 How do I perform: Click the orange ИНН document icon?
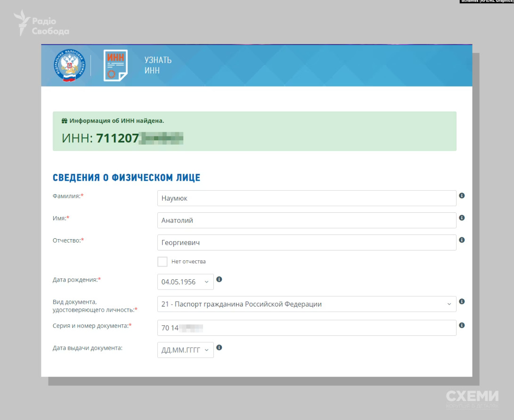115,65
